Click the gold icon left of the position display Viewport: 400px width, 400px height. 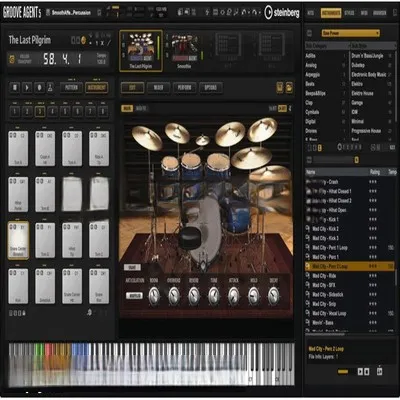(12, 59)
